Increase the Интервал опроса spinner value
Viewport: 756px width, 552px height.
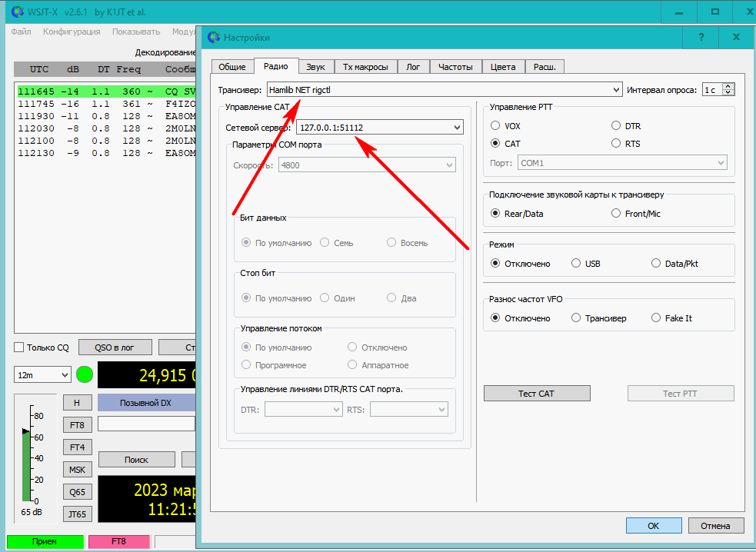coord(729,86)
